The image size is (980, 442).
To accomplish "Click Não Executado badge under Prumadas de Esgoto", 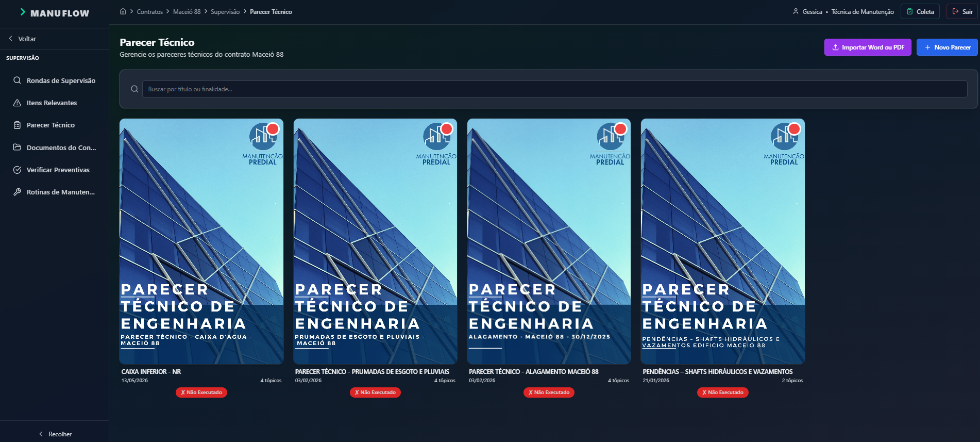I will pos(375,392).
